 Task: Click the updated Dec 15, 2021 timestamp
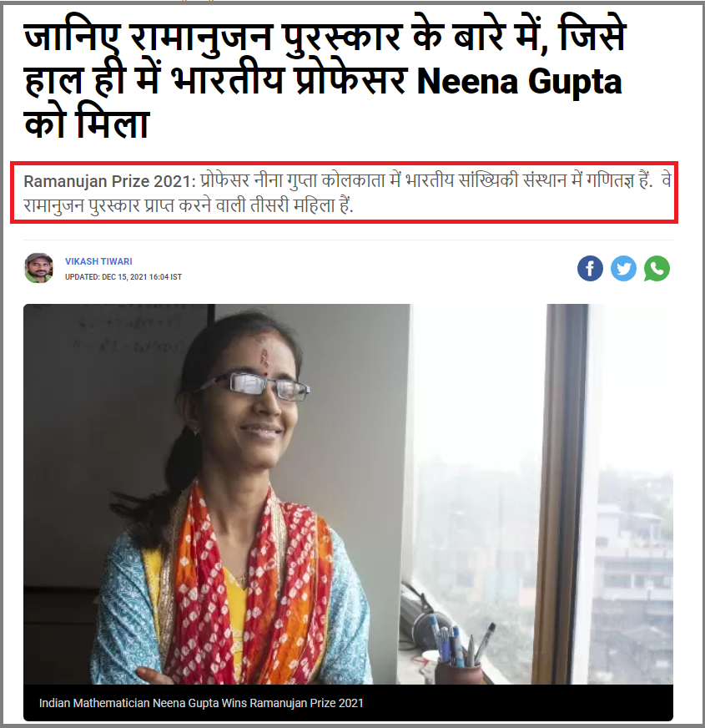coord(123,276)
